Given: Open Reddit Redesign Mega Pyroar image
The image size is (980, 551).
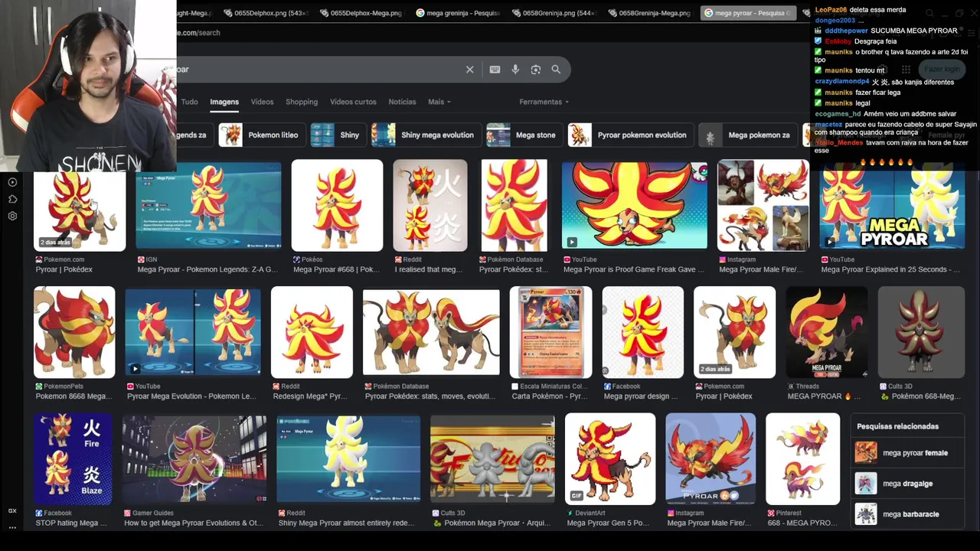Looking at the screenshot, I should click(312, 332).
